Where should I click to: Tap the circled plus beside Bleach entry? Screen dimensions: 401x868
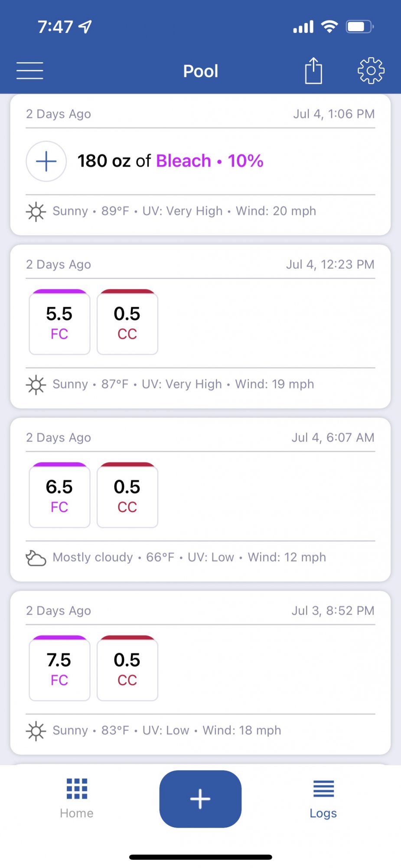point(46,161)
